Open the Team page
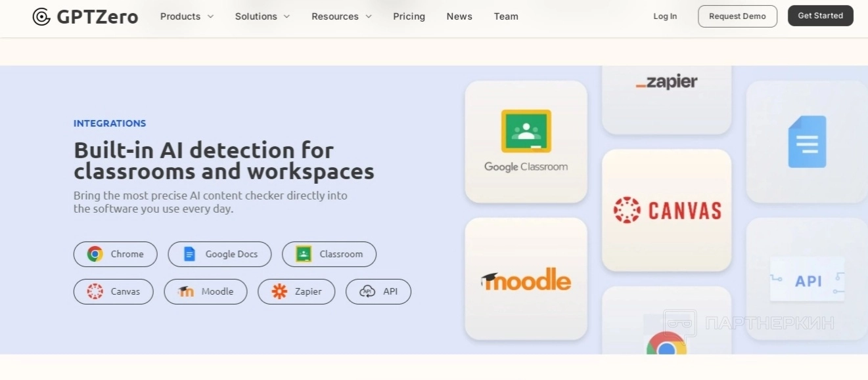Image resolution: width=868 pixels, height=380 pixels. pyautogui.click(x=506, y=16)
